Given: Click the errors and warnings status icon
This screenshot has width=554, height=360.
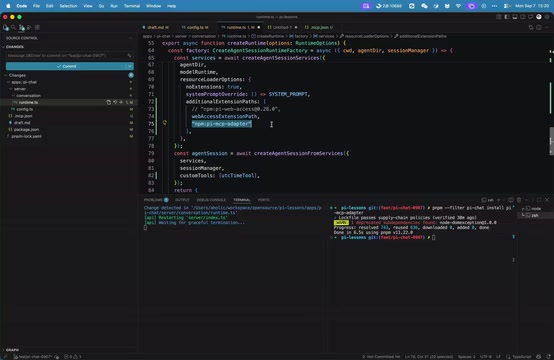Looking at the screenshot, I should click(x=72, y=356).
